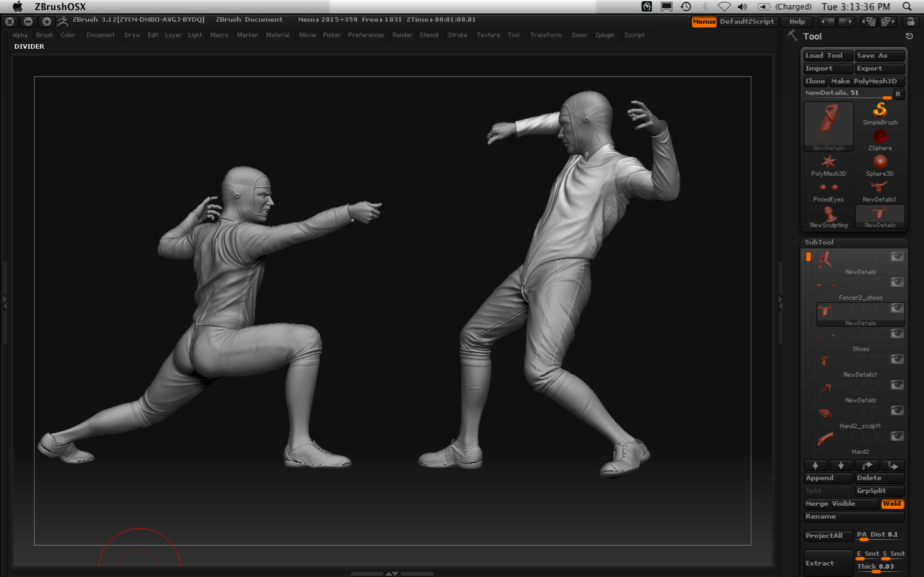This screenshot has width=924, height=577.
Task: Open the Transform menu
Action: click(546, 35)
